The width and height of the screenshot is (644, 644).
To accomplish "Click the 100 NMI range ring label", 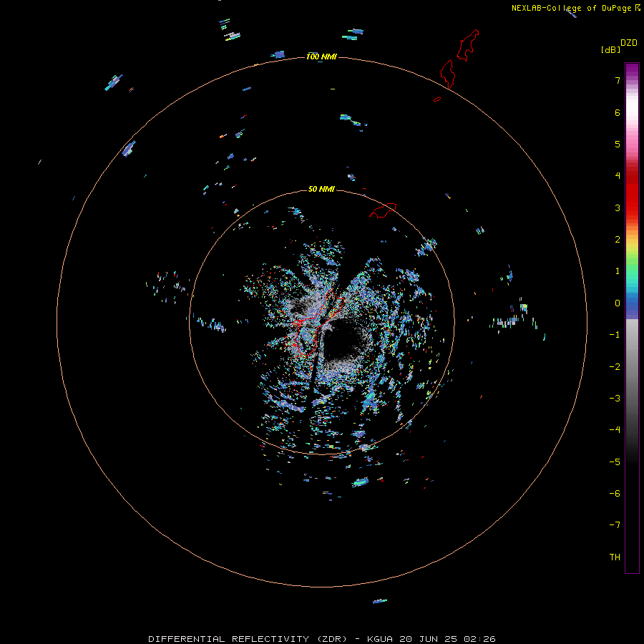I will [x=321, y=57].
